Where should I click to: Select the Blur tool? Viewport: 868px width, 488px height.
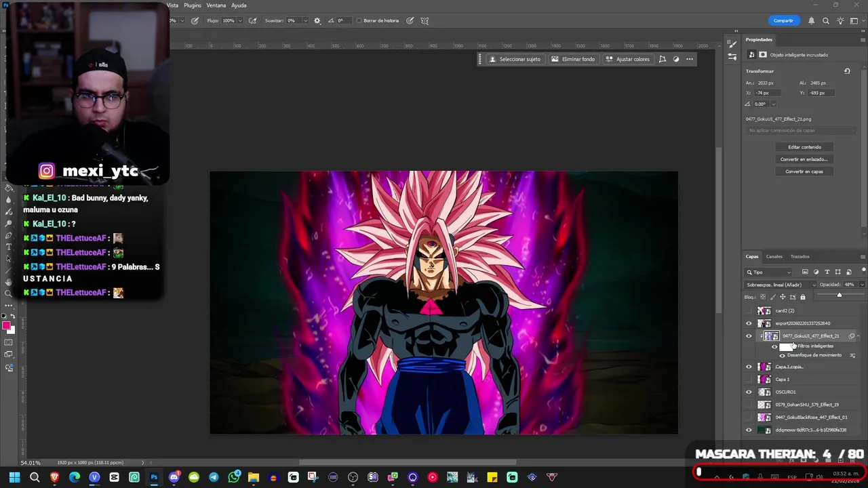point(8,200)
